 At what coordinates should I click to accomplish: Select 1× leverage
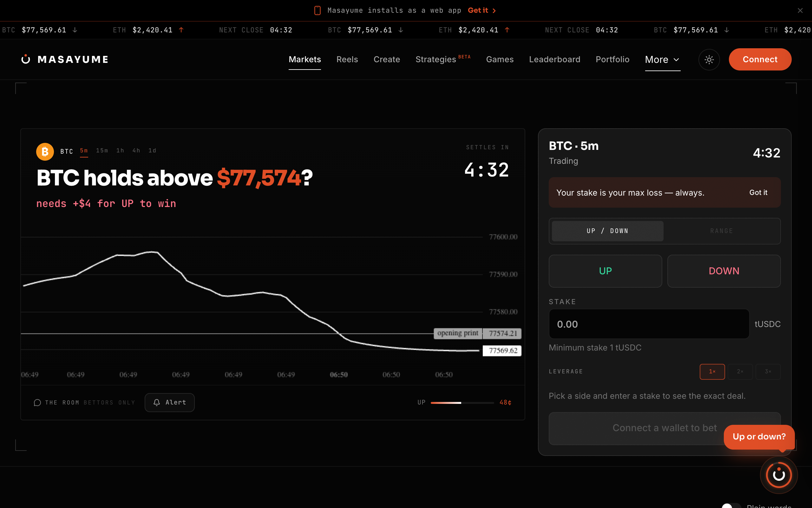pyautogui.click(x=712, y=371)
